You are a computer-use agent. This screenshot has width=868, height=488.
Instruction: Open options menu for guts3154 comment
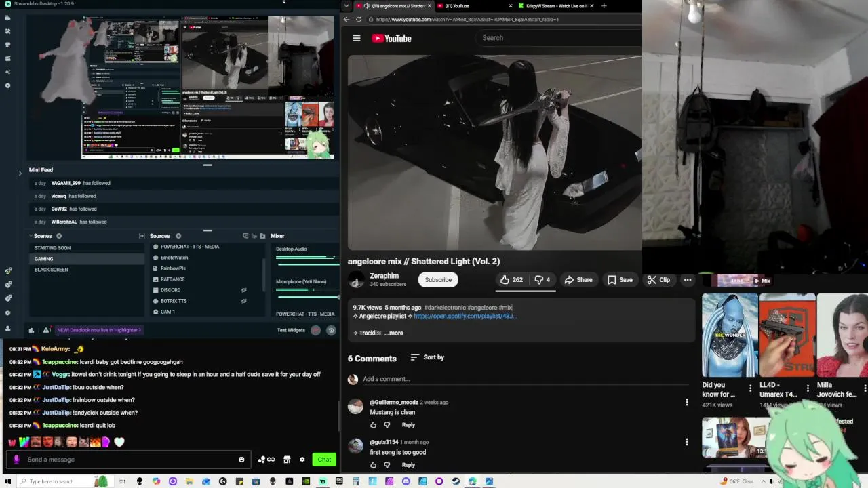686,442
